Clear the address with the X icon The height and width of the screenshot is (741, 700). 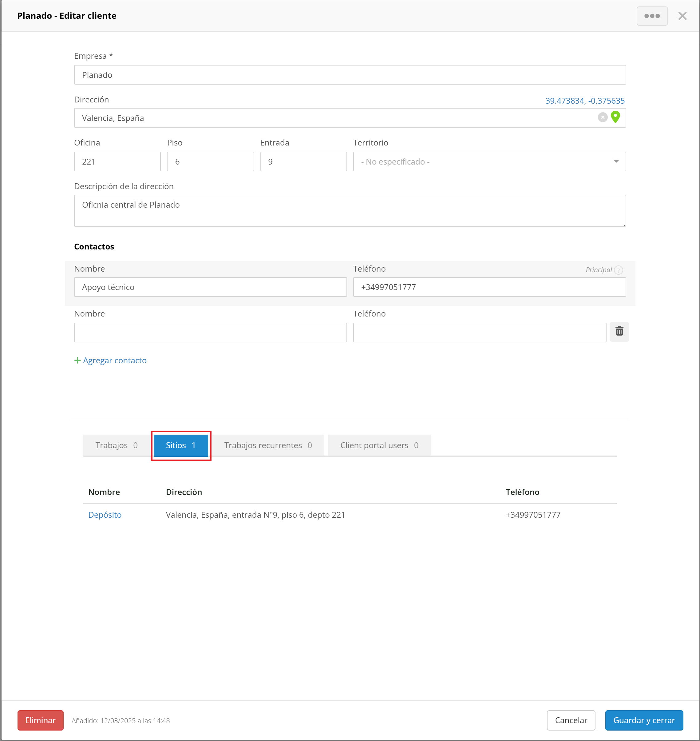pos(602,118)
